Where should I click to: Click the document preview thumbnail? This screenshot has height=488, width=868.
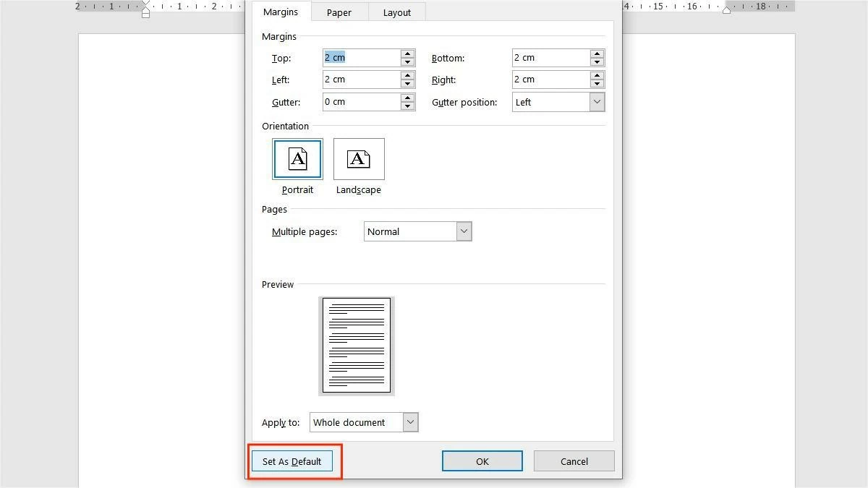pos(356,346)
